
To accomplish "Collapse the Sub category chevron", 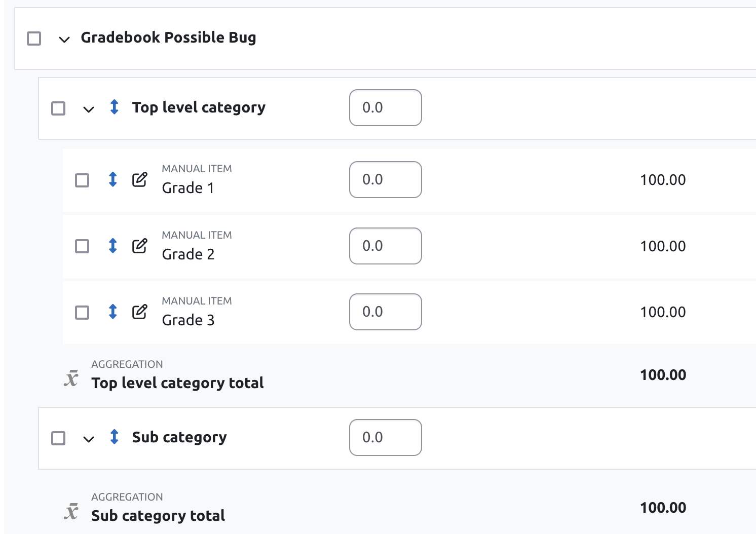I will 89,439.
